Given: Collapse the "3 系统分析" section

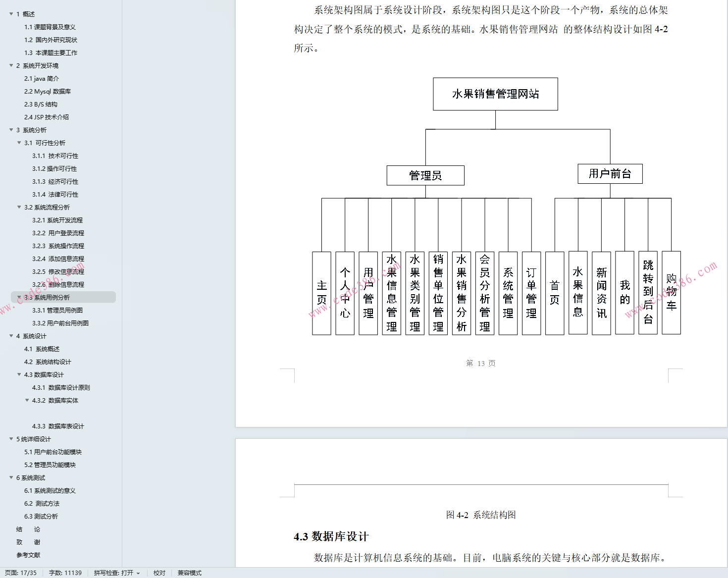Looking at the screenshot, I should [x=12, y=130].
